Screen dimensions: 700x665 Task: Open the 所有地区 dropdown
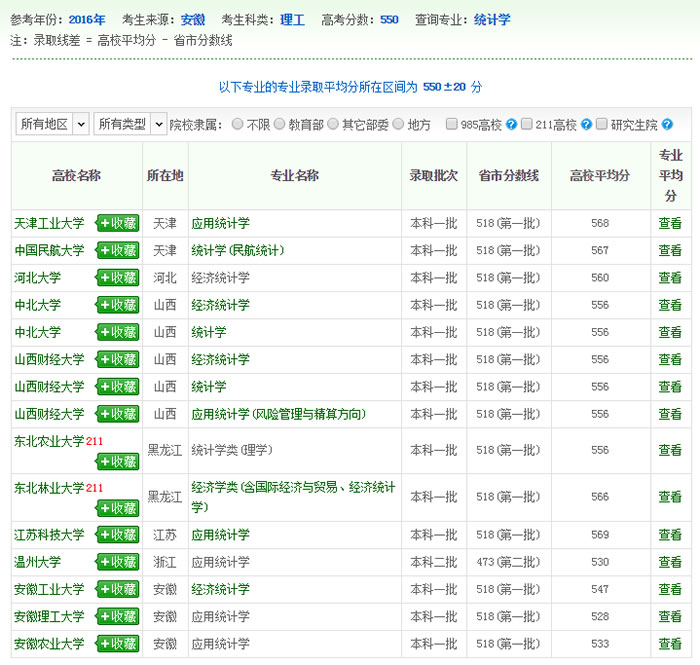coord(53,124)
